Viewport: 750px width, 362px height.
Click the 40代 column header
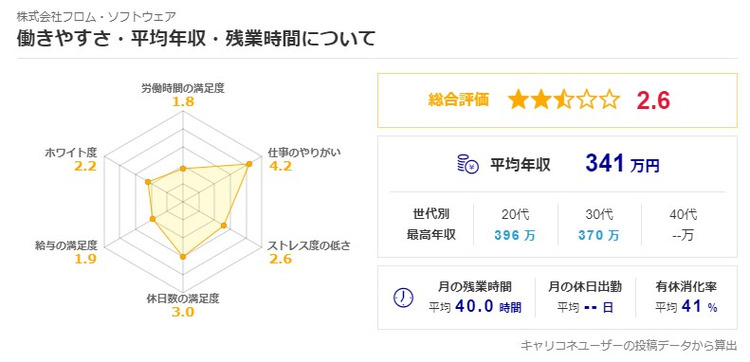683,214
